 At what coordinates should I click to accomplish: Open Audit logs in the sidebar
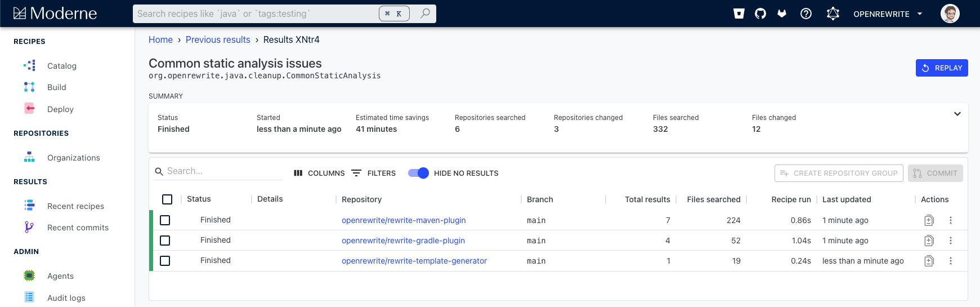[x=68, y=298]
